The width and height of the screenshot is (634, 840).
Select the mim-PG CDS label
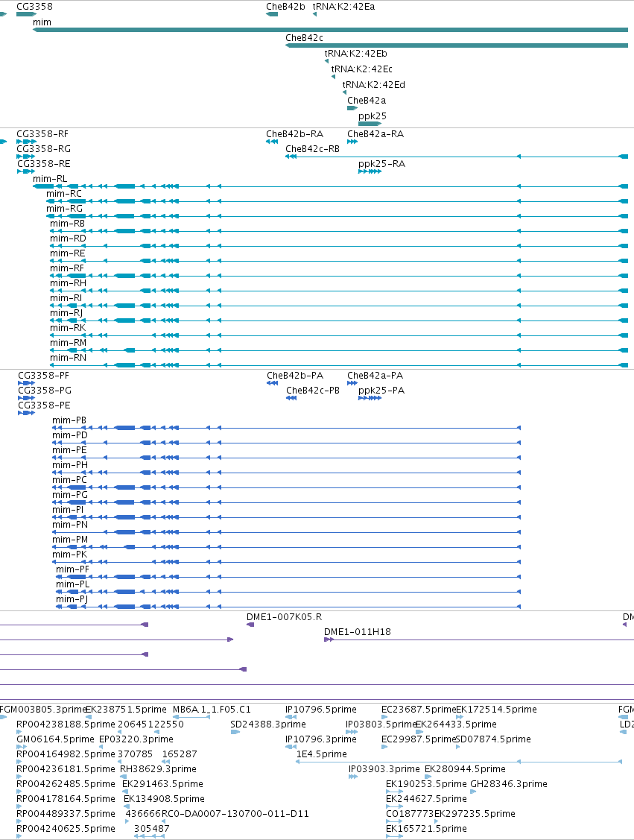(69, 495)
